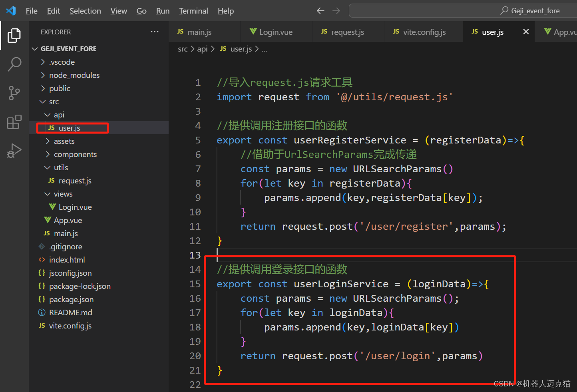
Task: Open the Edit menu
Action: (x=54, y=11)
